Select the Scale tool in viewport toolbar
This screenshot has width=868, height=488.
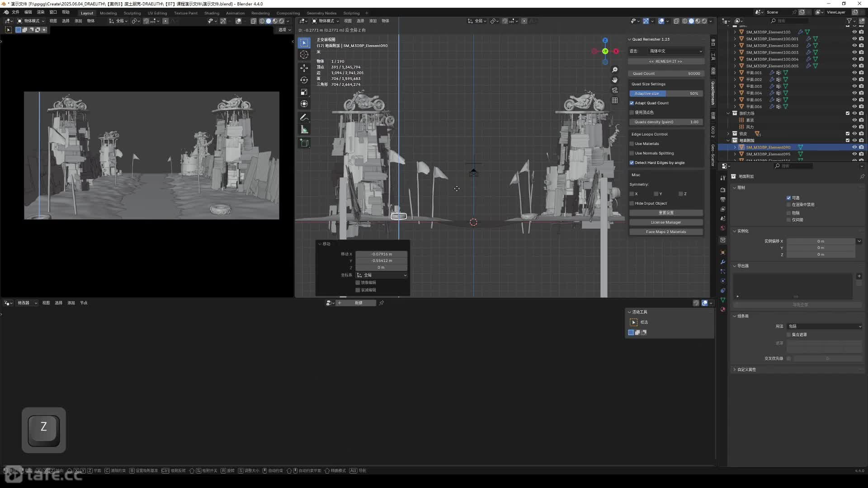point(304,92)
